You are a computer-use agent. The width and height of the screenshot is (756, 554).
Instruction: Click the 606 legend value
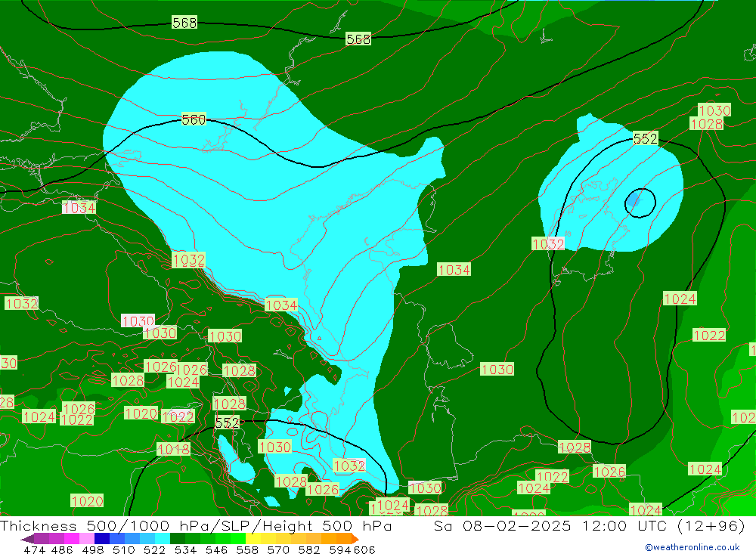click(x=364, y=549)
